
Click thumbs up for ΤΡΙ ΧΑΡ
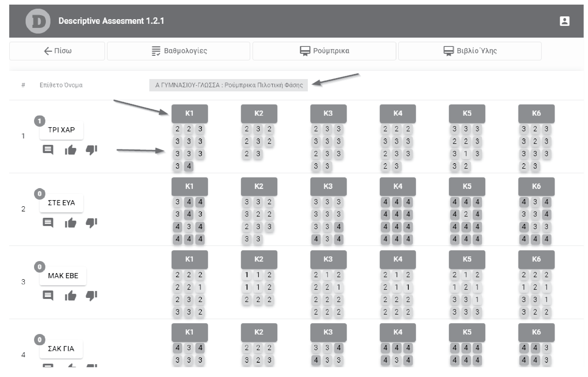coord(70,150)
